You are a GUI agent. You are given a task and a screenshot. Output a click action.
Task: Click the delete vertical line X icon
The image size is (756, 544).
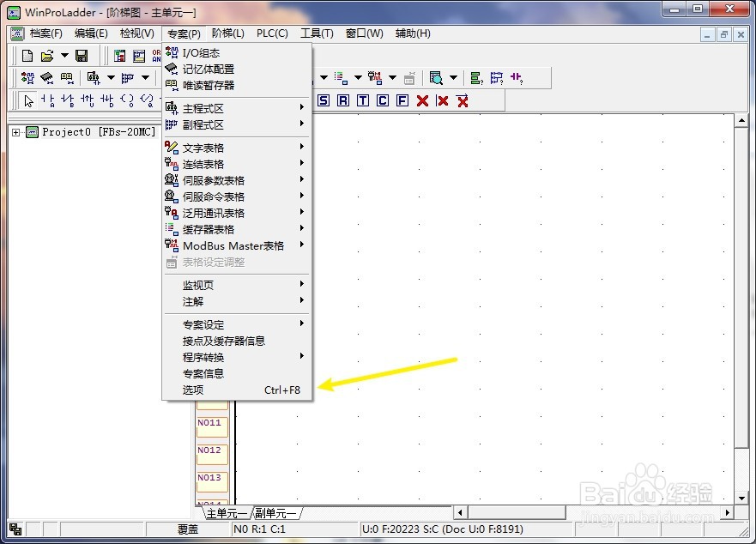[442, 100]
